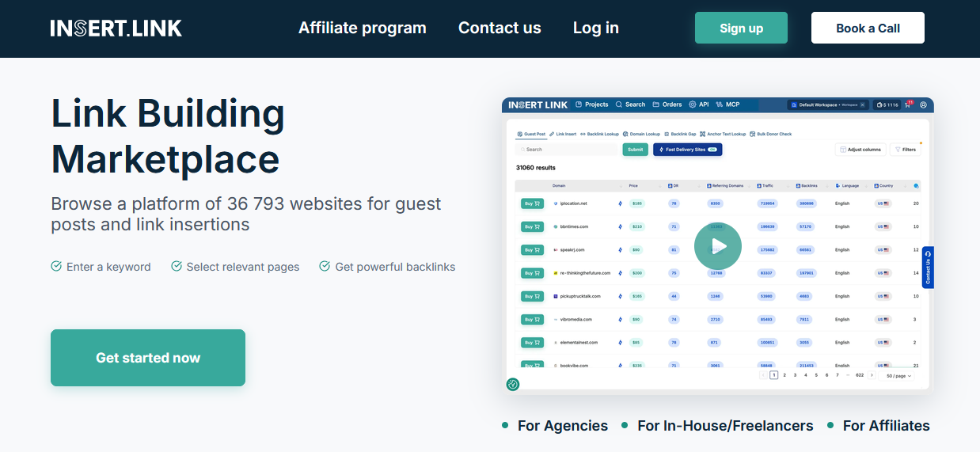Viewport: 980px width, 452px height.
Task: Click the fast delivery bolt icon for pickuptrucktalk.com
Action: pyautogui.click(x=620, y=296)
